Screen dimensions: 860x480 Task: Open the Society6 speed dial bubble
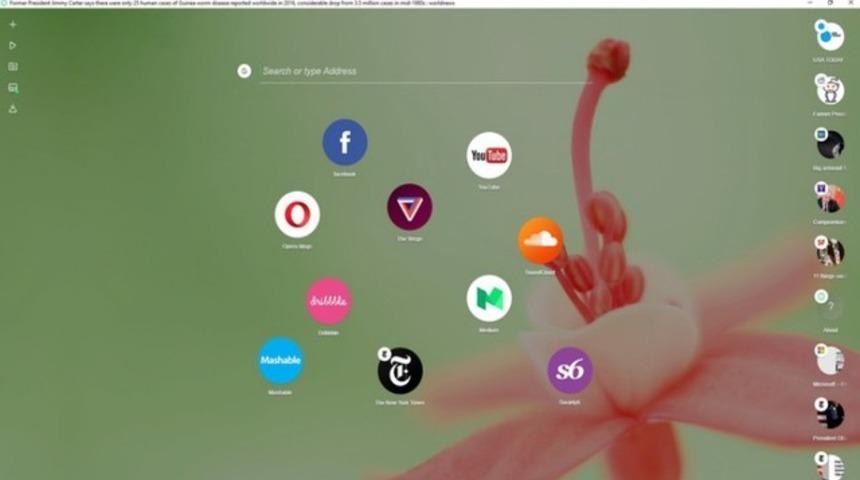click(x=569, y=370)
